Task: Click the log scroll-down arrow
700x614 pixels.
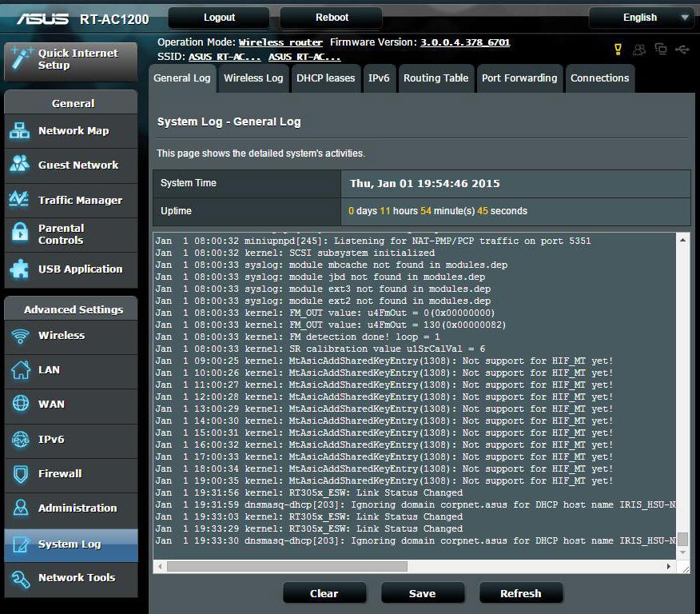Action: [682, 552]
